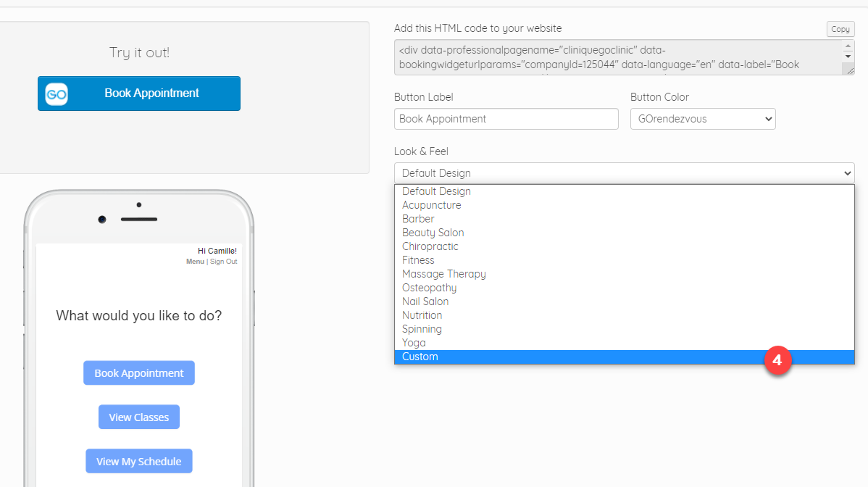Select the Beauty Salon design
Image resolution: width=868 pixels, height=487 pixels.
click(x=624, y=233)
